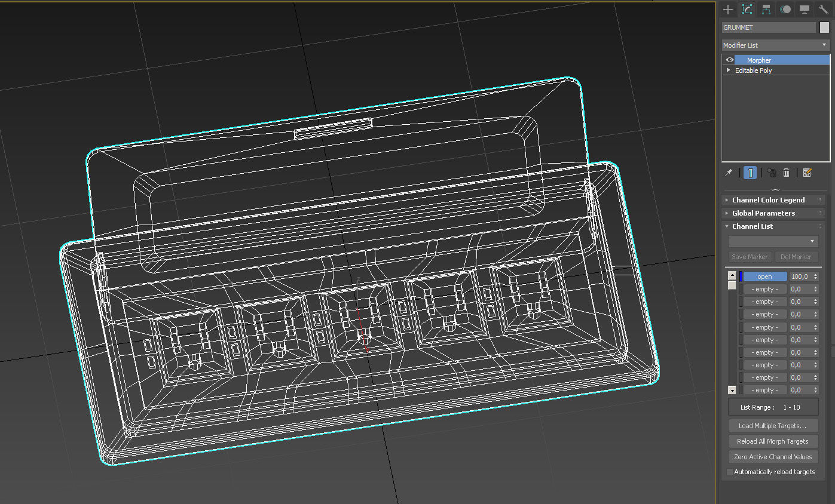This screenshot has height=504, width=835.
Task: Open the marker dropdown in Channel List
Action: pyautogui.click(x=773, y=241)
